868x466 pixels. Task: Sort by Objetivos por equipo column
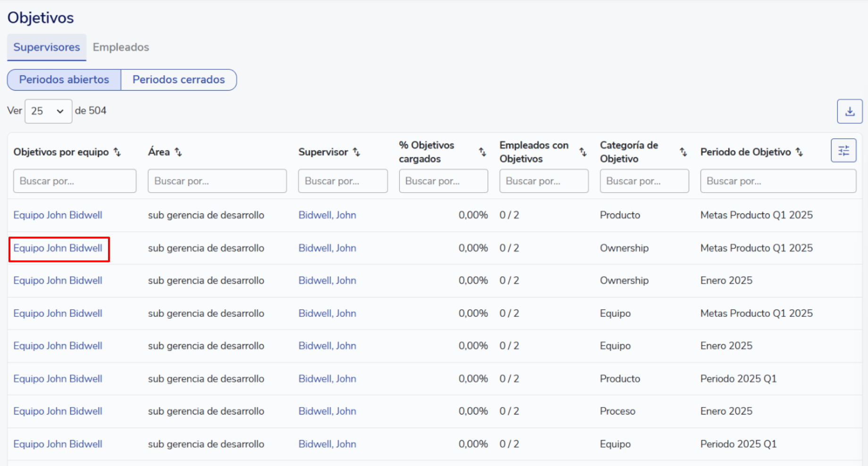pos(117,152)
